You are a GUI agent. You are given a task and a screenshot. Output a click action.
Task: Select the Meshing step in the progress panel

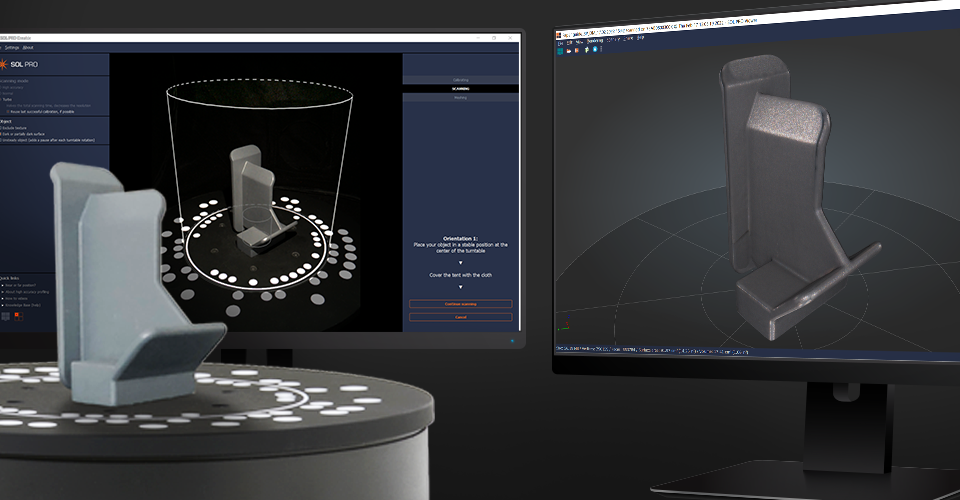coord(460,98)
